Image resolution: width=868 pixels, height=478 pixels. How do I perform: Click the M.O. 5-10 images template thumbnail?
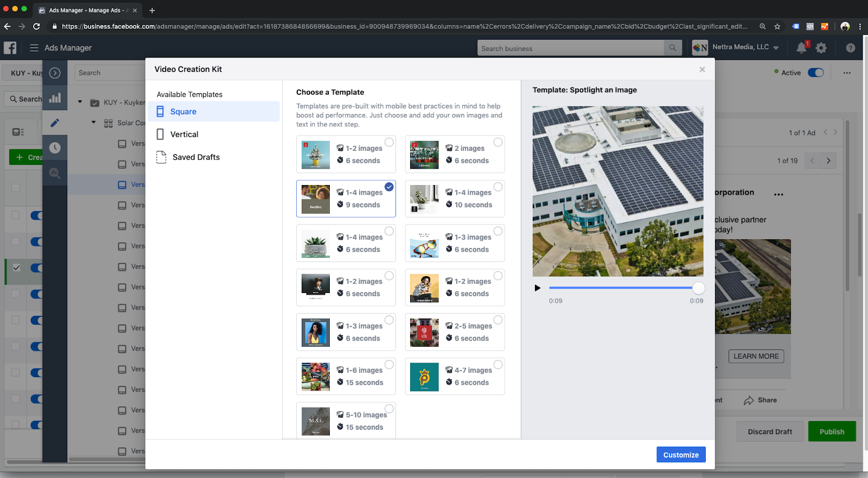tap(316, 421)
